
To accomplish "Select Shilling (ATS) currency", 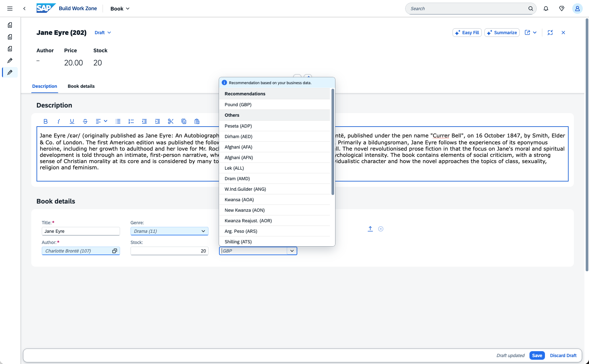I will (x=275, y=241).
